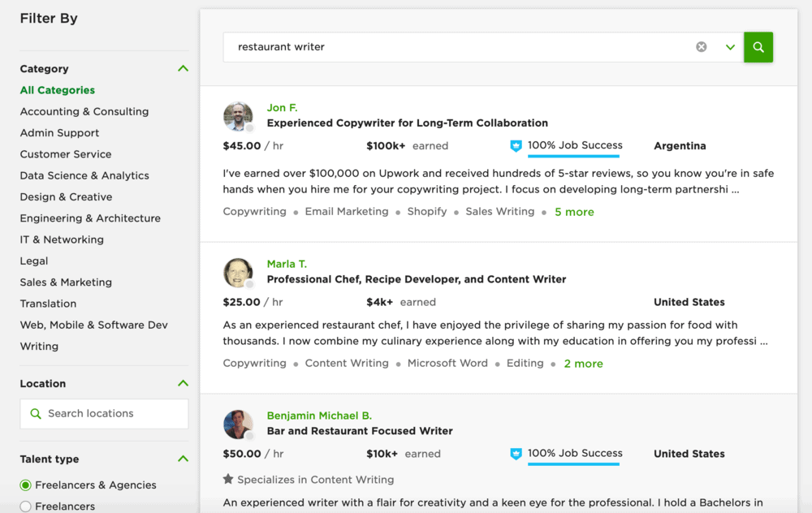This screenshot has width=812, height=513.
Task: Click Jon F.'s Job Success shield badge
Action: (x=516, y=146)
